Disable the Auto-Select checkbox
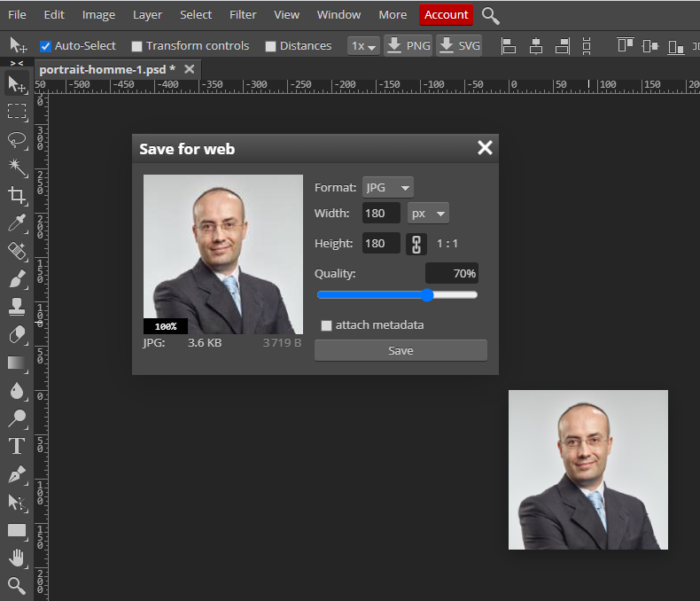700x601 pixels. point(46,46)
